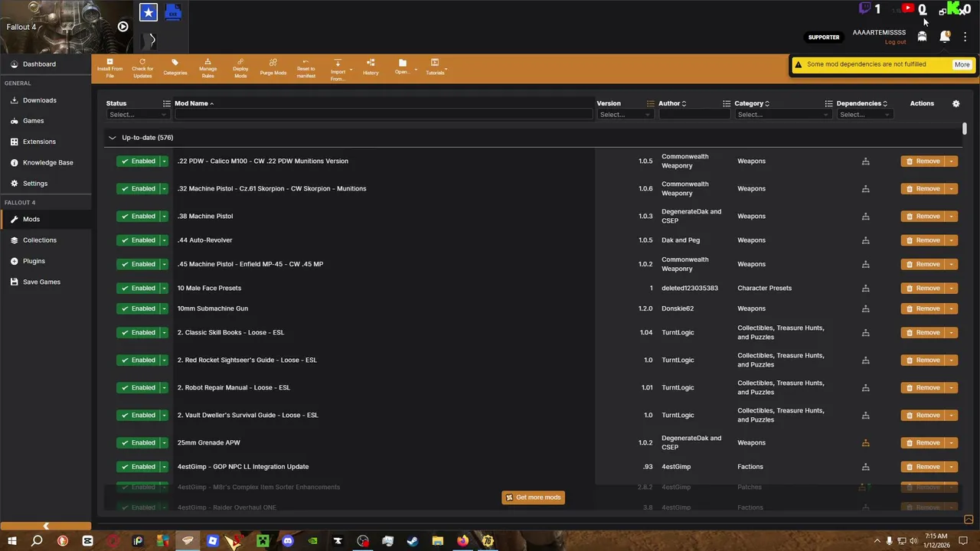Viewport: 980px width, 551px height.
Task: Open the three-dot global menu
Action: pos(965,37)
